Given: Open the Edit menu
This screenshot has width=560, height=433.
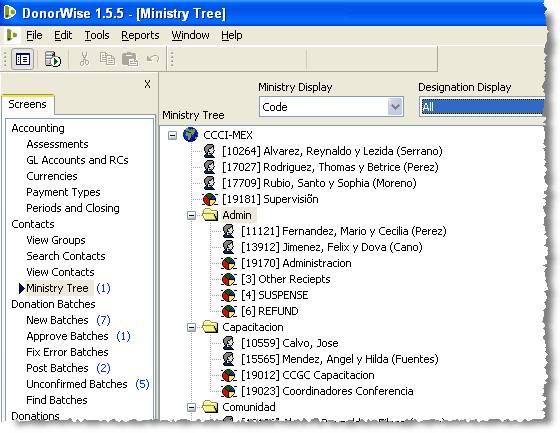Looking at the screenshot, I should tap(63, 35).
